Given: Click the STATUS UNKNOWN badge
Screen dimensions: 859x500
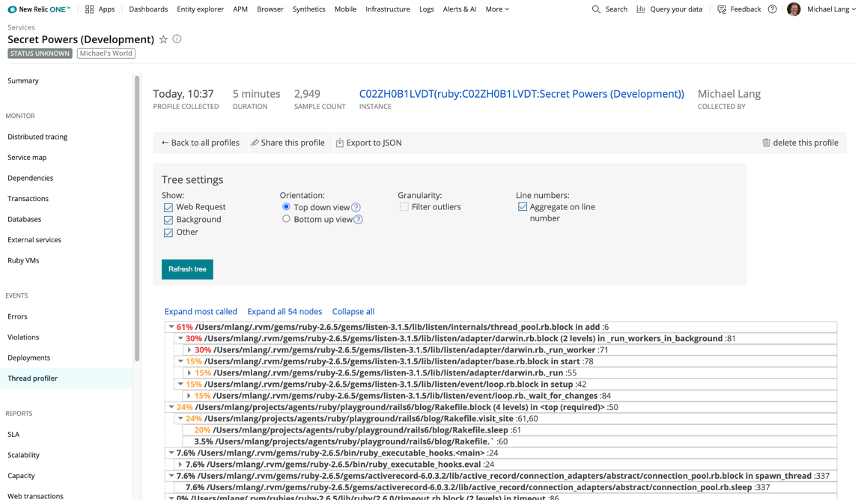Looking at the screenshot, I should tap(40, 53).
